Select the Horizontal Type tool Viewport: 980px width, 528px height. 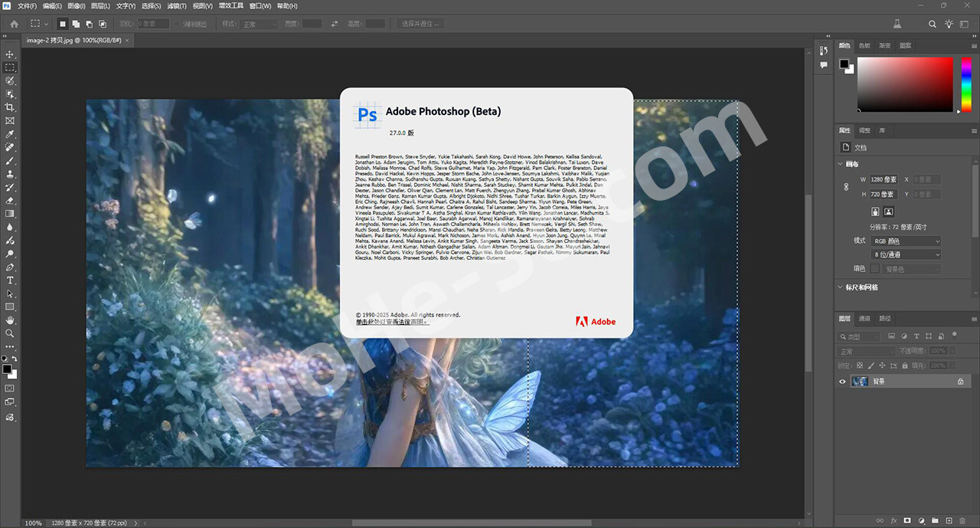click(x=10, y=280)
